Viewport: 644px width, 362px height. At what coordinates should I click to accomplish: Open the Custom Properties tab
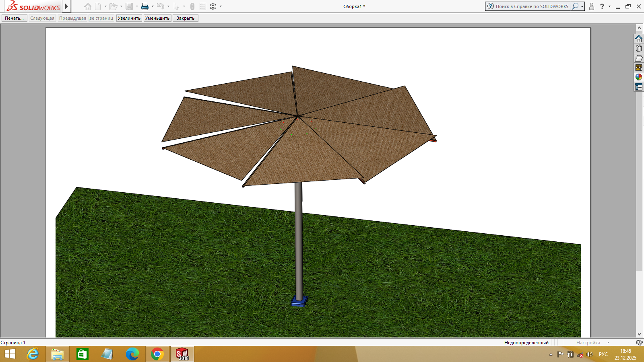(x=639, y=87)
